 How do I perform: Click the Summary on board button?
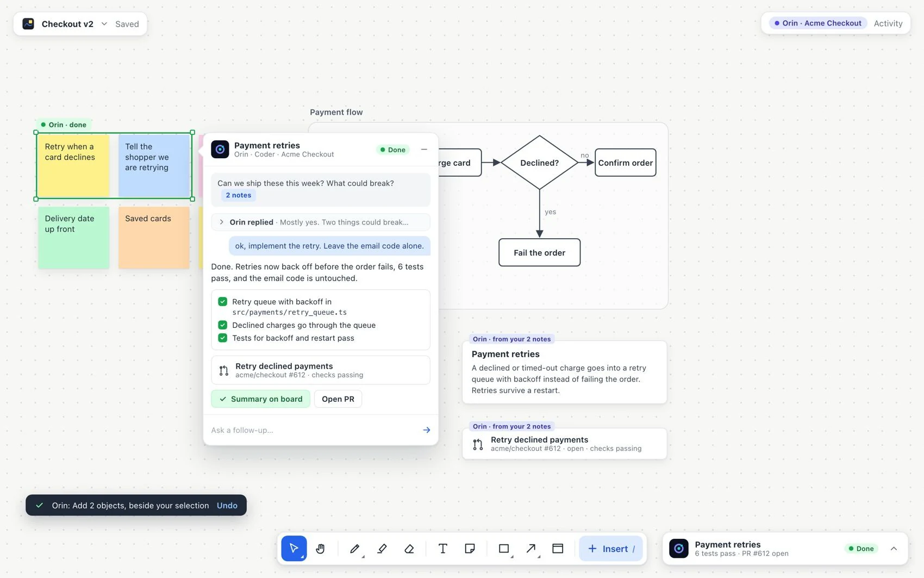click(x=261, y=399)
